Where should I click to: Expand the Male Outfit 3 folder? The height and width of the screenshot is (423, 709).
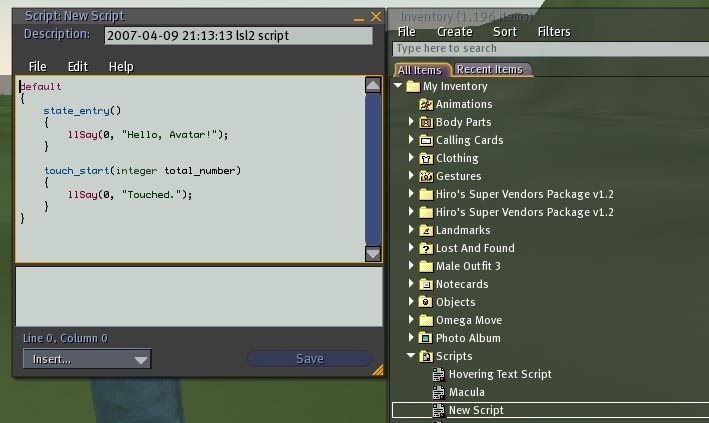click(x=411, y=265)
